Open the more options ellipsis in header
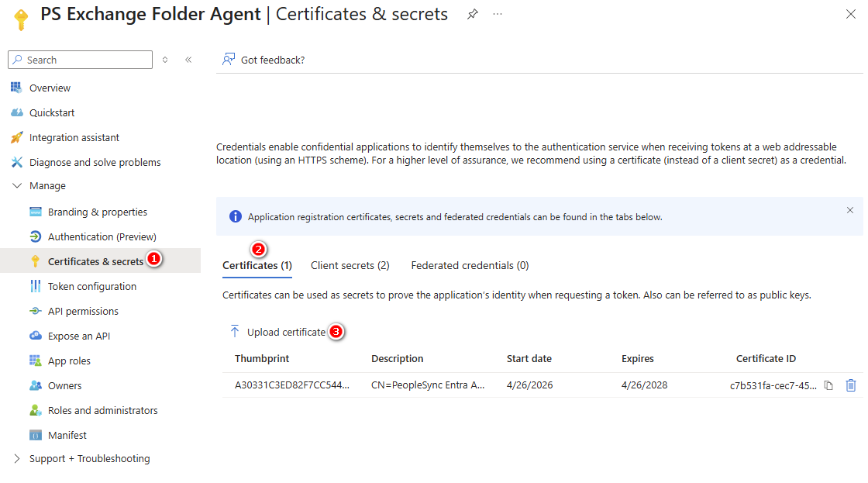868x483 pixels. pyautogui.click(x=498, y=15)
